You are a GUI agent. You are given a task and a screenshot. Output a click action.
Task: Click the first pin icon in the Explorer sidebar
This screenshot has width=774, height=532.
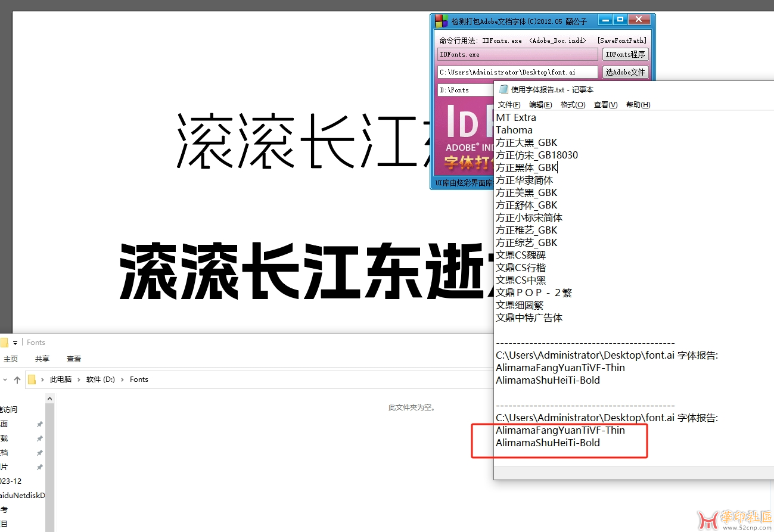[x=39, y=424]
